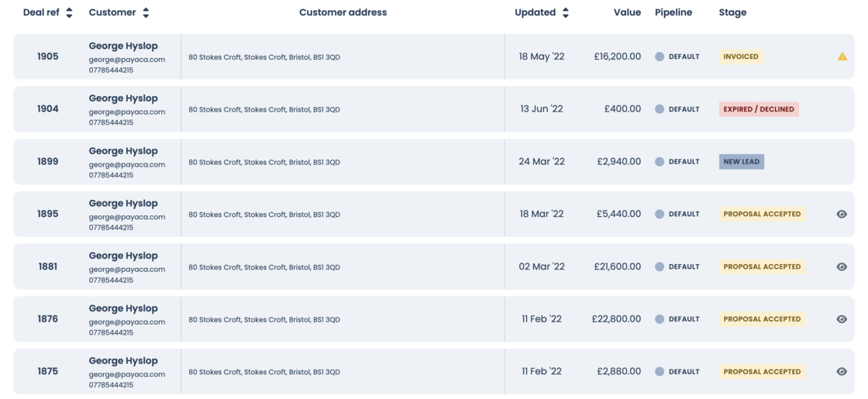Click the pipeline dot for deal 1876
Image resolution: width=868 pixels, height=399 pixels.
[660, 319]
